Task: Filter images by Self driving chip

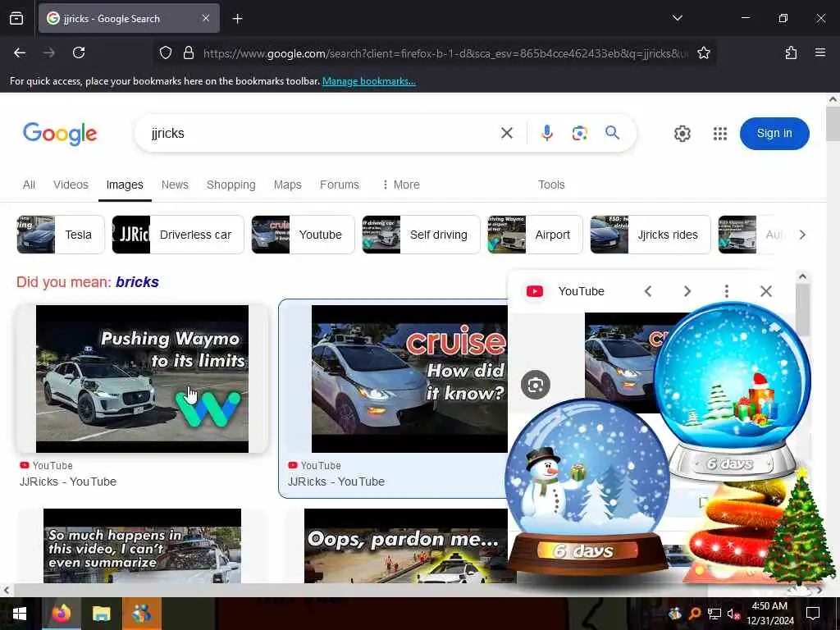Action: point(421,235)
